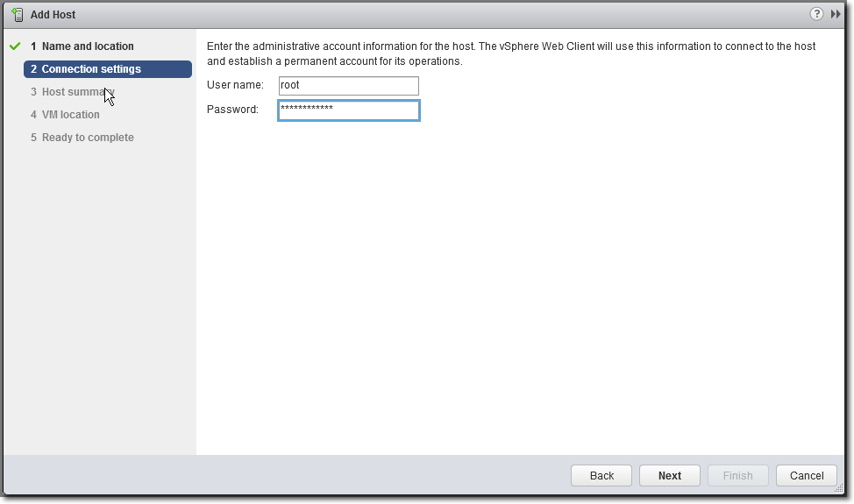Select step 4 VM location
This screenshot has height=504, width=854.
pyautogui.click(x=65, y=115)
